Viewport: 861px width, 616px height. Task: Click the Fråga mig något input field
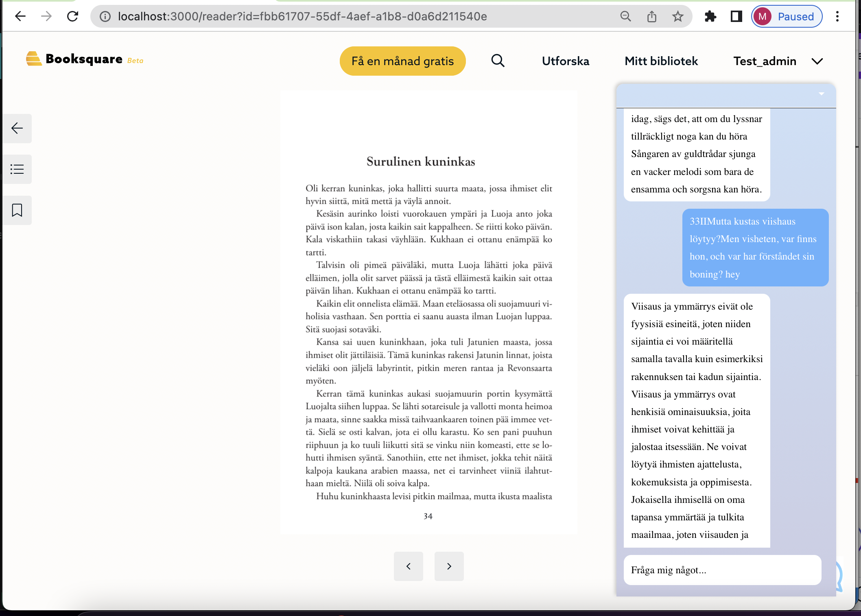coord(722,570)
